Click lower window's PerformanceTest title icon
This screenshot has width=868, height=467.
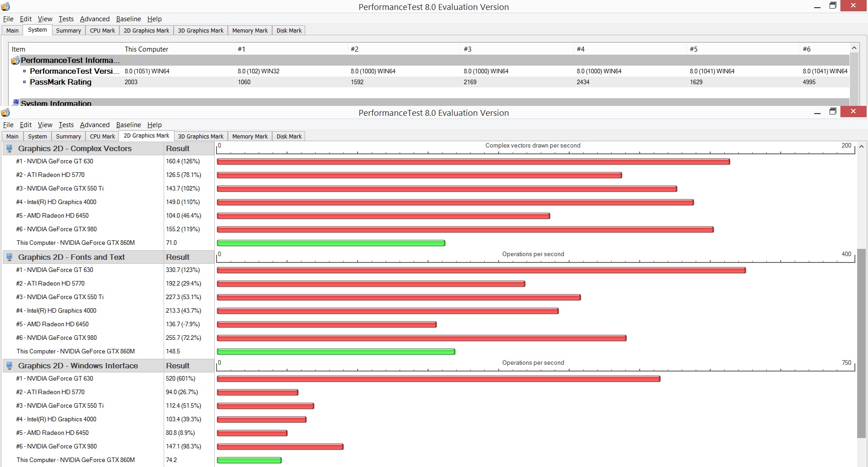point(5,112)
